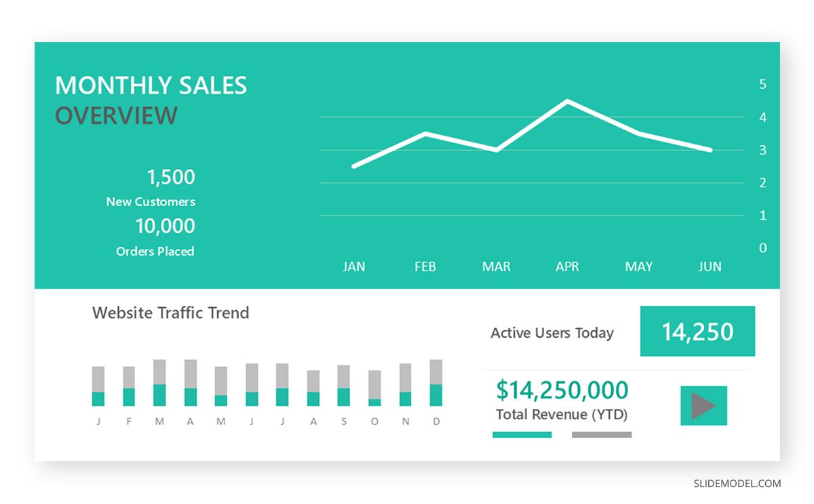
Task: Click the FEB axis label
Action: click(x=425, y=267)
